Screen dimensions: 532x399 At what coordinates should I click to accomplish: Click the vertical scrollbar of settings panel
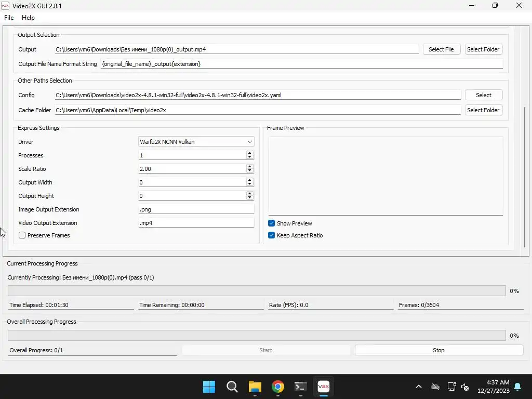525,177
